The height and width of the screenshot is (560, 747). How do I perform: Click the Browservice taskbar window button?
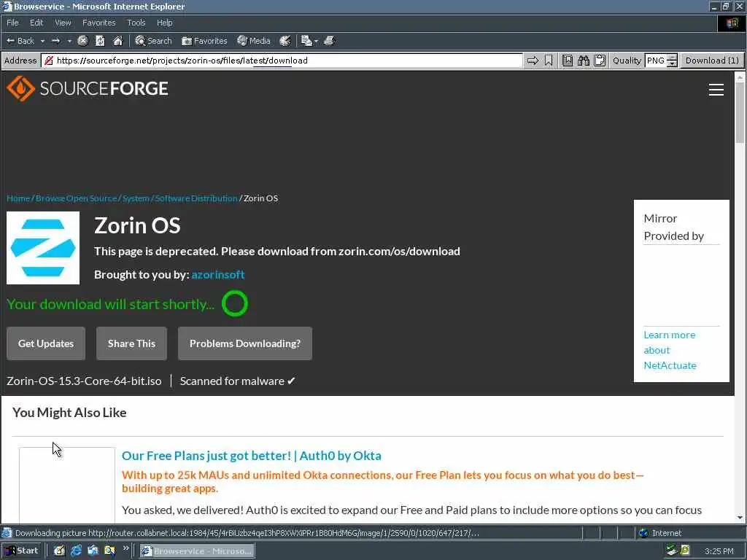pyautogui.click(x=197, y=551)
